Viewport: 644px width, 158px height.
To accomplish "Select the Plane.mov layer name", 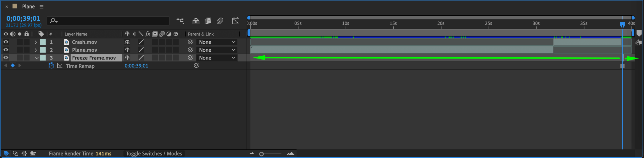I will pyautogui.click(x=85, y=50).
